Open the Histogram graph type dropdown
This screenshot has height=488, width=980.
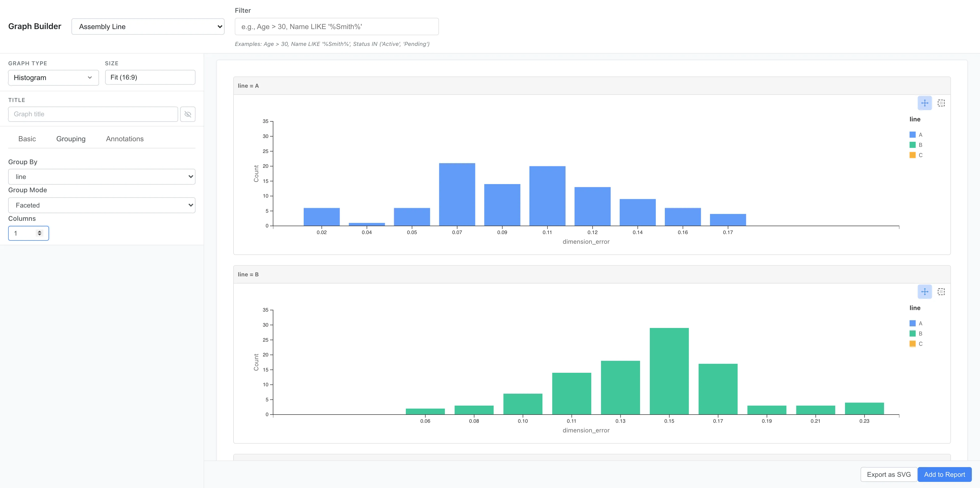pos(53,78)
